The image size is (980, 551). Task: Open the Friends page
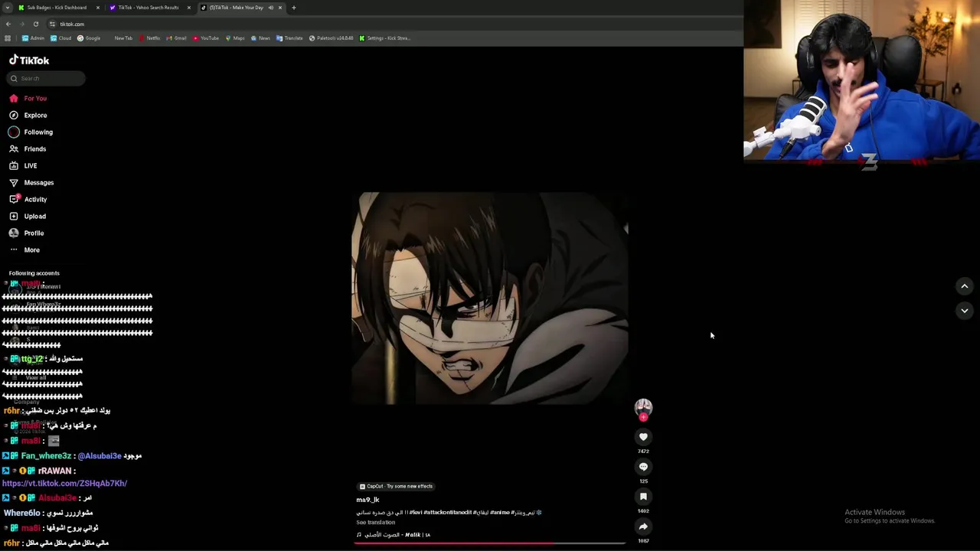coord(28,148)
